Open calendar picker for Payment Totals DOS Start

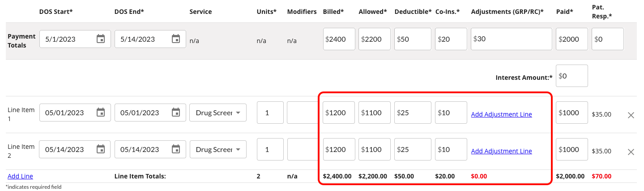pos(101,39)
